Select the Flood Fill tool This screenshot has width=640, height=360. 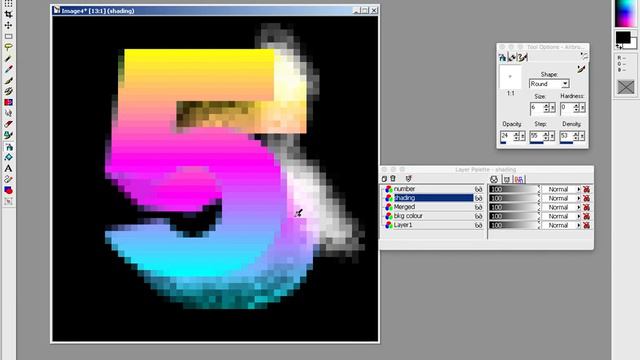(x=8, y=158)
